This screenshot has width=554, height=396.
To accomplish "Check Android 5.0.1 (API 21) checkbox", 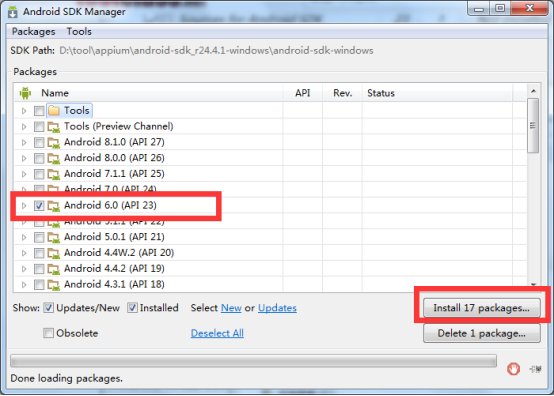I will [39, 237].
